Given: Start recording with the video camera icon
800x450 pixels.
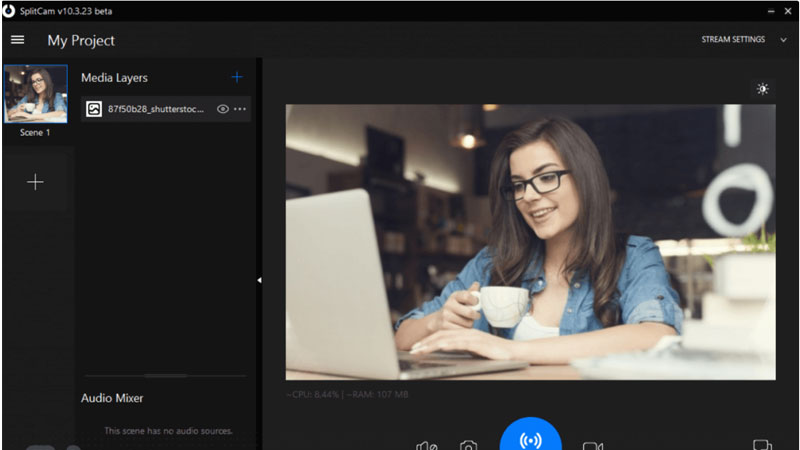Looking at the screenshot, I should tap(592, 446).
